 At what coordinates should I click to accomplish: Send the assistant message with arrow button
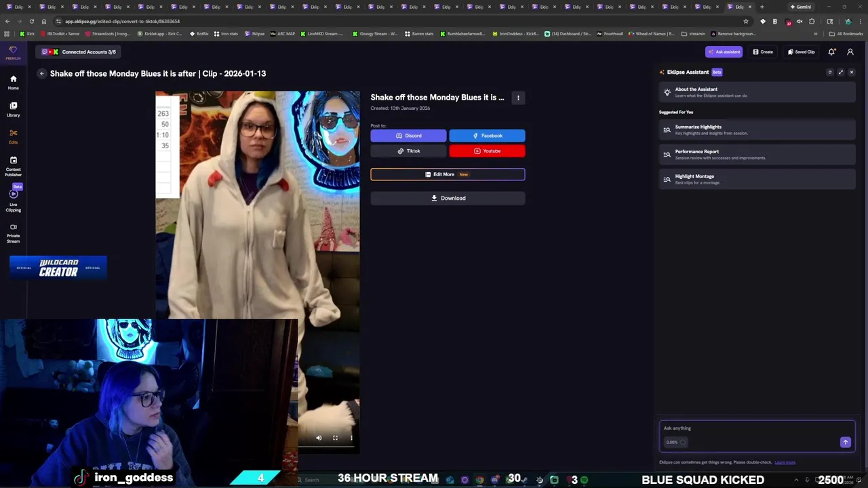click(845, 442)
